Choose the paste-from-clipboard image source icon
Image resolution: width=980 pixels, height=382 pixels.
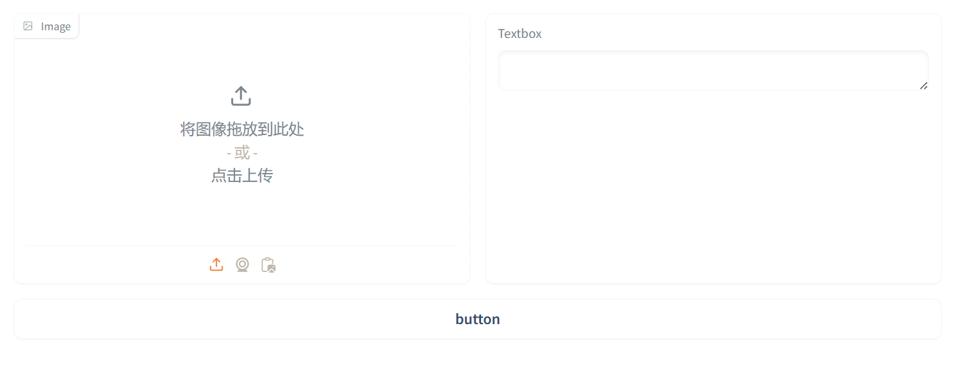pos(269,264)
